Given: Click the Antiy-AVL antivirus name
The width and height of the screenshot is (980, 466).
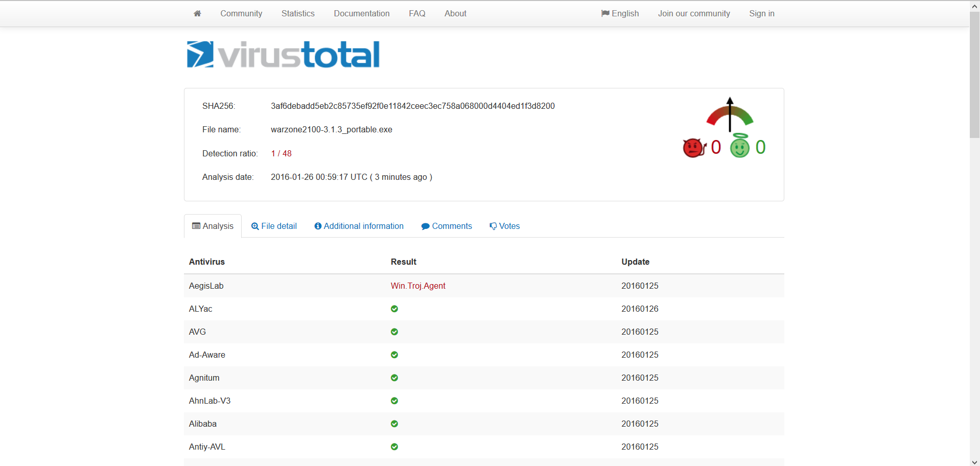Looking at the screenshot, I should (207, 447).
